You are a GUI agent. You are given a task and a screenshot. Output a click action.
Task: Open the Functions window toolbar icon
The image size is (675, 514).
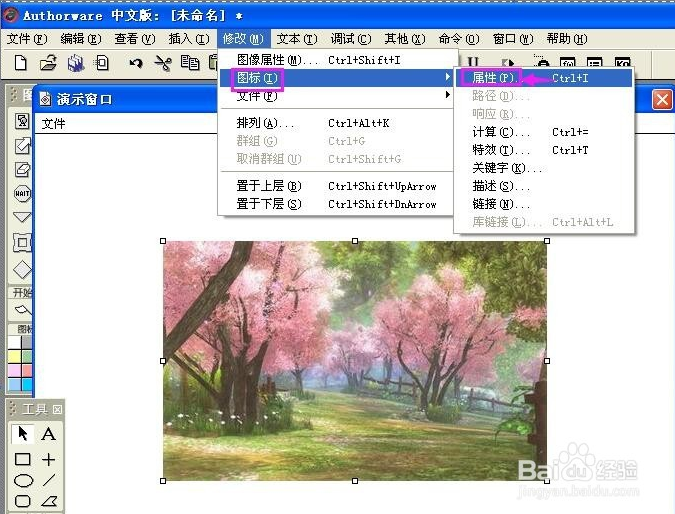tap(567, 62)
